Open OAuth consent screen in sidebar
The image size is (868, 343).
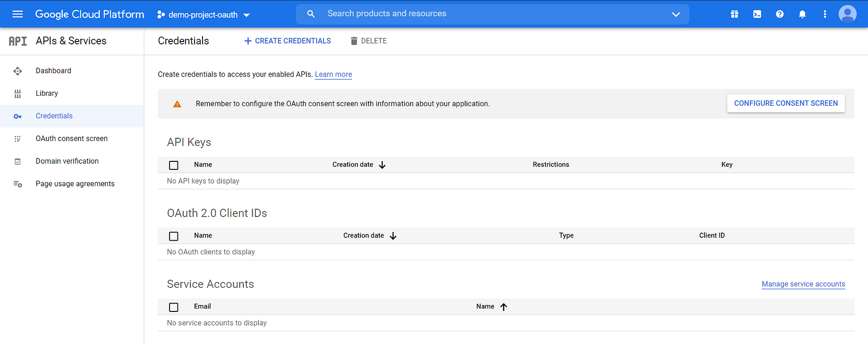point(72,139)
